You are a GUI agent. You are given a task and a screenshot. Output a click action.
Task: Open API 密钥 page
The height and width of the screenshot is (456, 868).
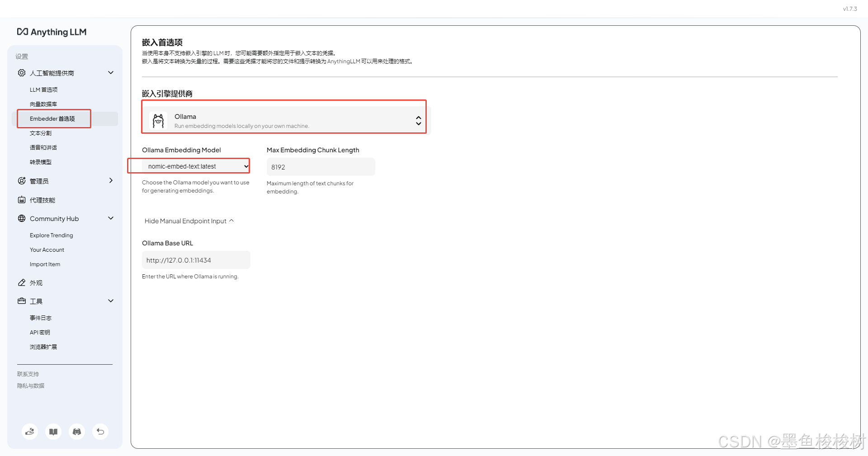pos(40,332)
